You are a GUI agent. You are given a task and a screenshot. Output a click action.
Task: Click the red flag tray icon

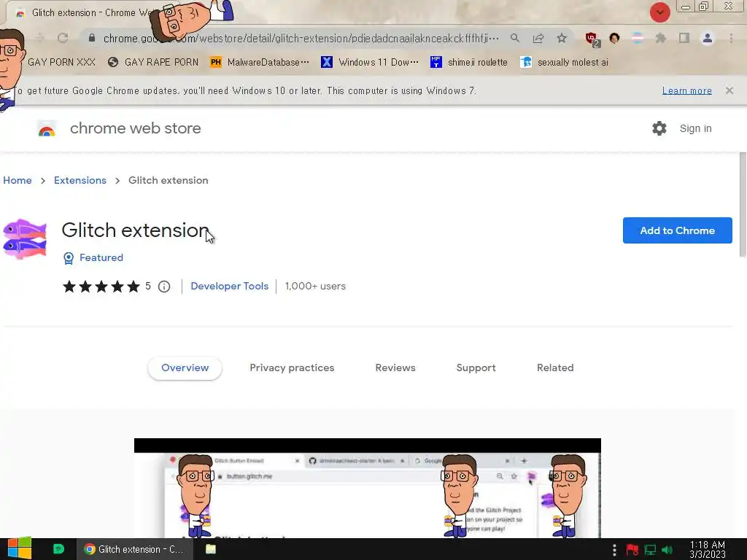point(632,550)
